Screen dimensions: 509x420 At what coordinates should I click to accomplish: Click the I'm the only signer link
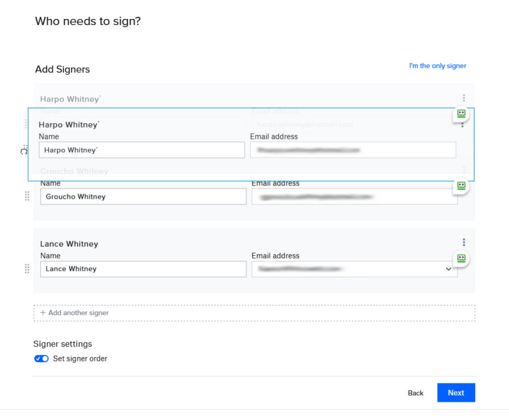[x=437, y=65]
